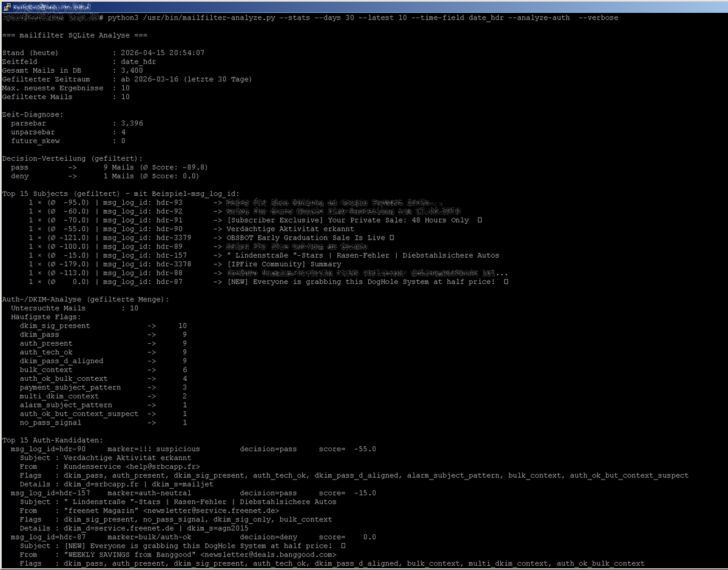Click 'decision=deny' in hdr-87 candidate line

pyautogui.click(x=268, y=537)
